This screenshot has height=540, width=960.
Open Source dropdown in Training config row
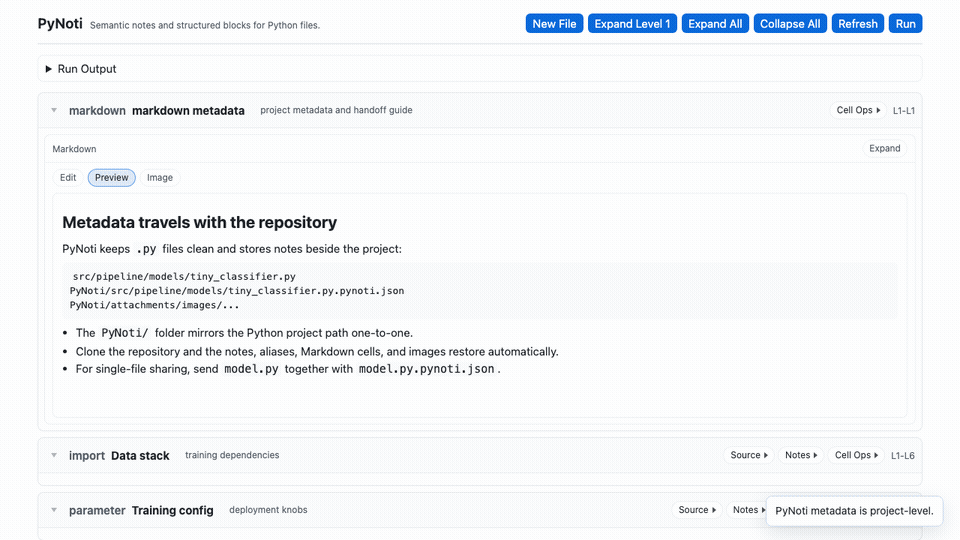[x=697, y=510]
